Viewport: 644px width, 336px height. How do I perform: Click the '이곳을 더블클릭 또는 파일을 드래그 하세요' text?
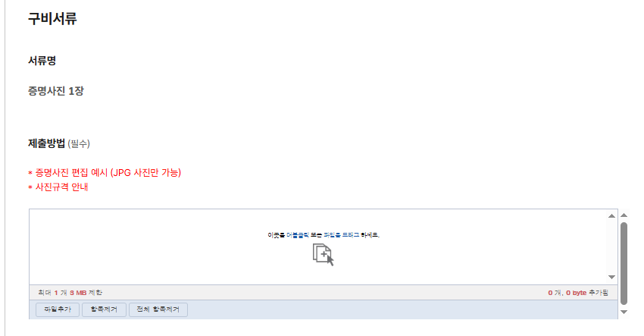324,235
